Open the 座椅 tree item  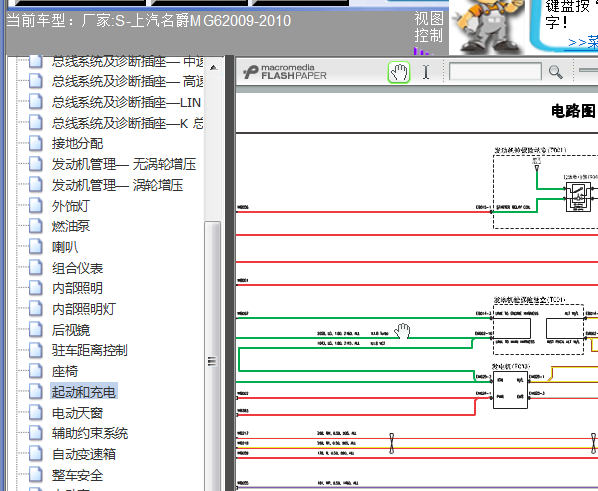(65, 371)
